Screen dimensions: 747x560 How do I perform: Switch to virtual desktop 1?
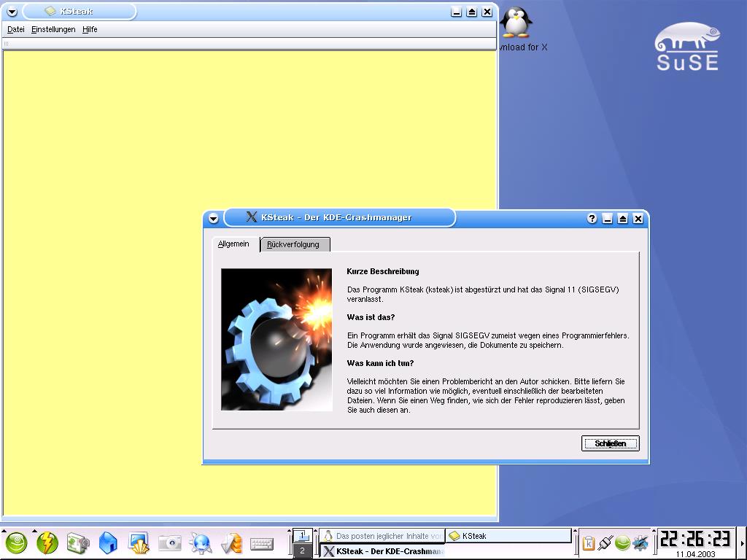302,536
